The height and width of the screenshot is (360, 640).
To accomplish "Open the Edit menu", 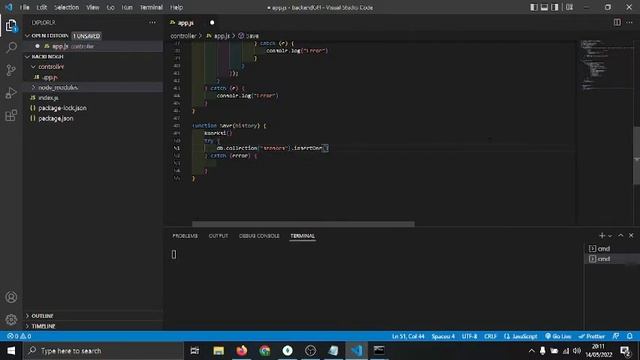I will click(x=42, y=7).
